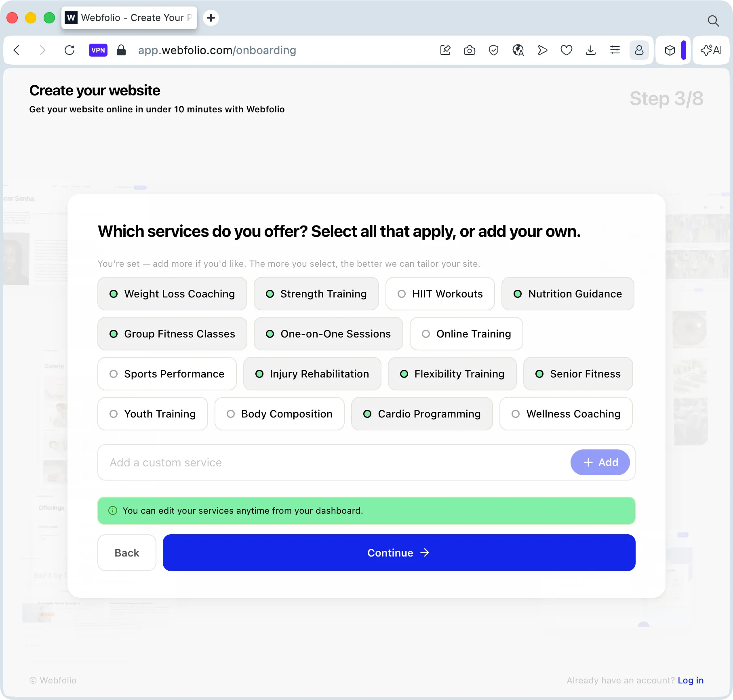Click the browser forward arrow
The image size is (733, 700).
click(x=42, y=50)
